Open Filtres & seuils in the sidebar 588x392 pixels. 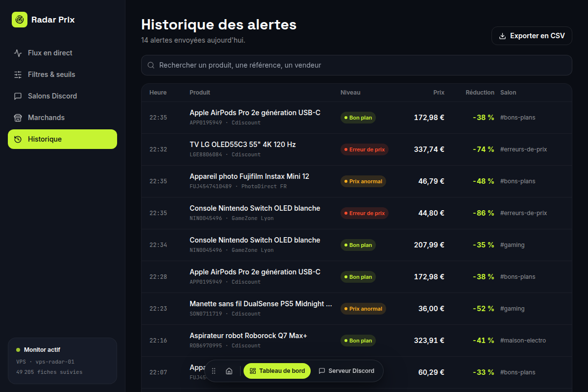coord(62,74)
